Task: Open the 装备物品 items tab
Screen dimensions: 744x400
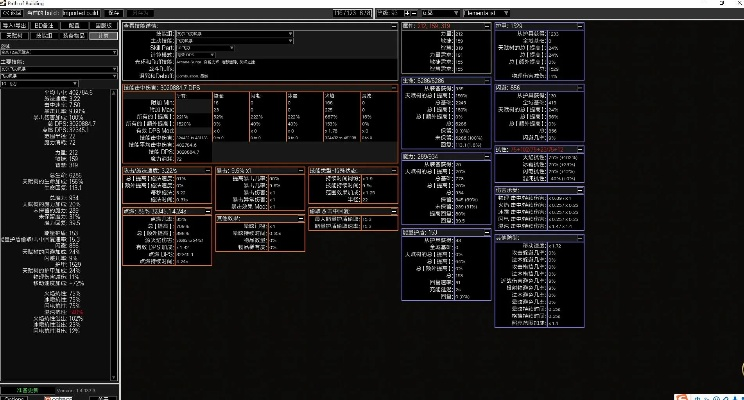Action: [x=73, y=35]
